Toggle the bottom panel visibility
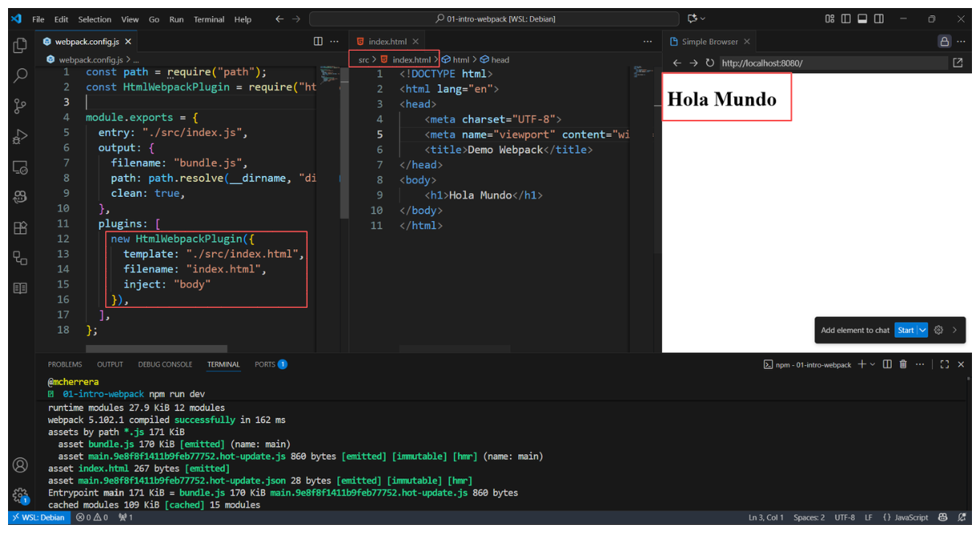The height and width of the screenshot is (533, 980). (x=862, y=18)
